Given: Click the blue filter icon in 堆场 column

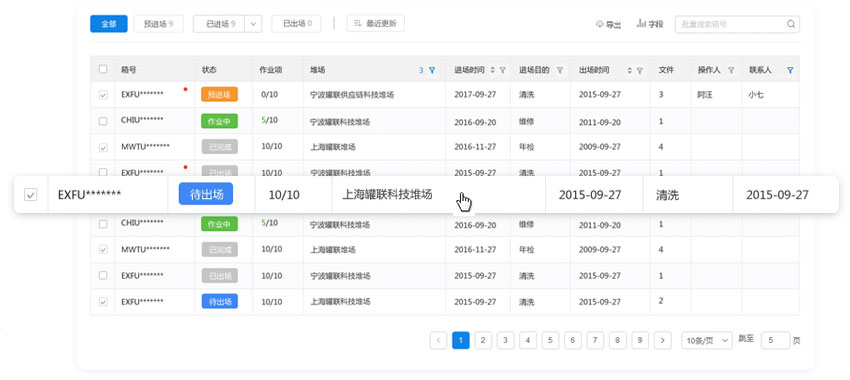Looking at the screenshot, I should pyautogui.click(x=432, y=70).
